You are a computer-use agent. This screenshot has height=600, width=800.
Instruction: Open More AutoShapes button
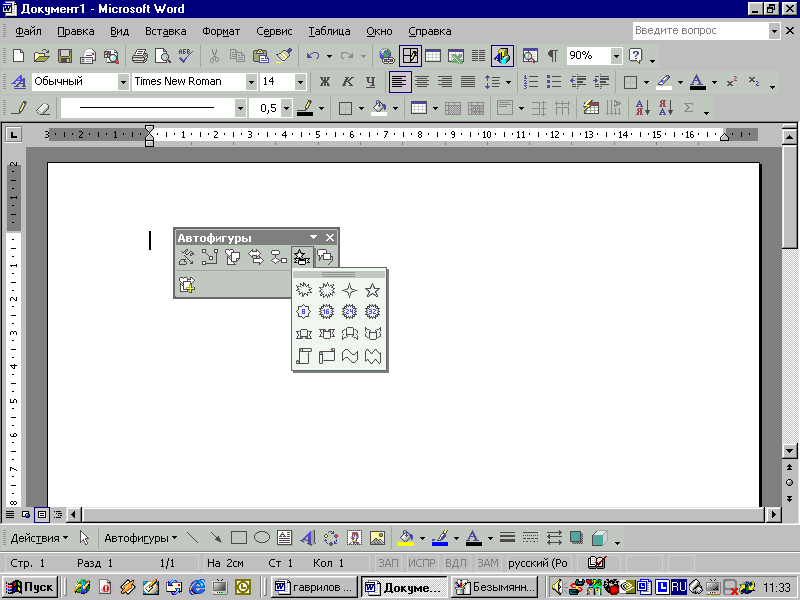coord(187,284)
